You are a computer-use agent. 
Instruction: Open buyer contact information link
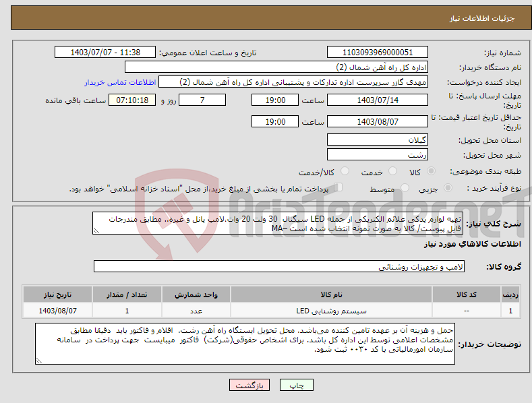tap(120, 82)
